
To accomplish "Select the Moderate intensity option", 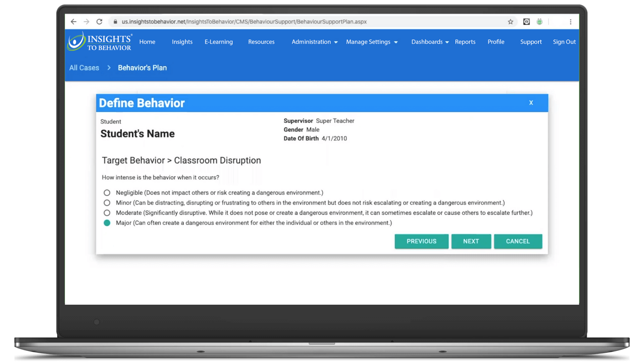I will click(x=107, y=213).
